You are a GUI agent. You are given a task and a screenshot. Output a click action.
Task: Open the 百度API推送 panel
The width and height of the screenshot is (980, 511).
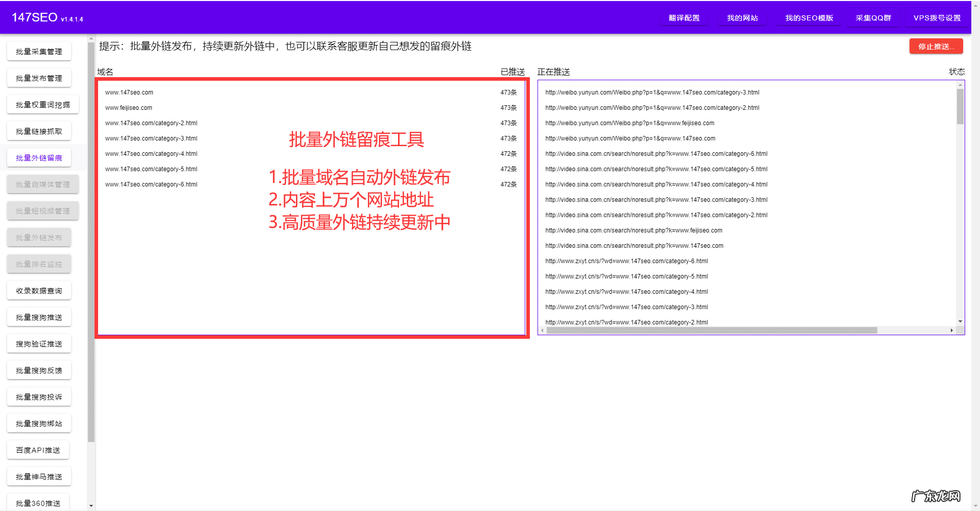[38, 450]
